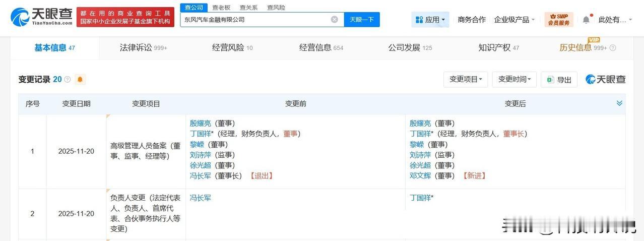This screenshot has height=241, width=644.
Task: Switch to the 查风险 search tab
Action: click(x=276, y=8)
